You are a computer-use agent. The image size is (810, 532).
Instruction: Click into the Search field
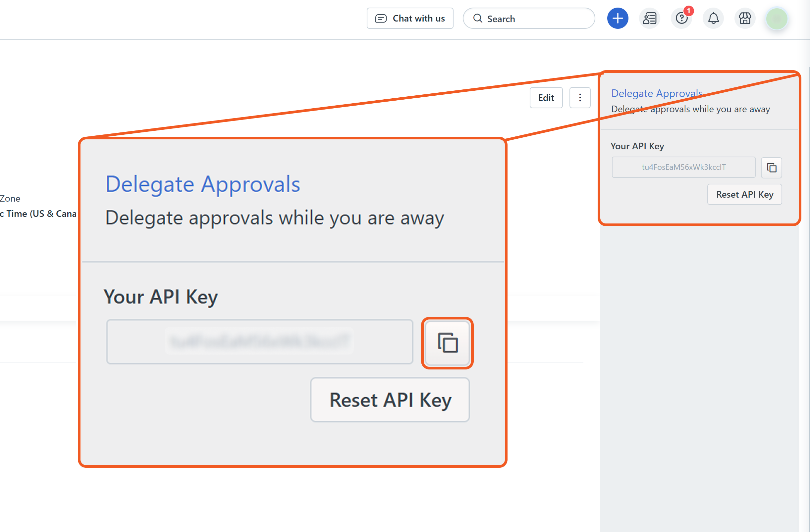pos(534,19)
